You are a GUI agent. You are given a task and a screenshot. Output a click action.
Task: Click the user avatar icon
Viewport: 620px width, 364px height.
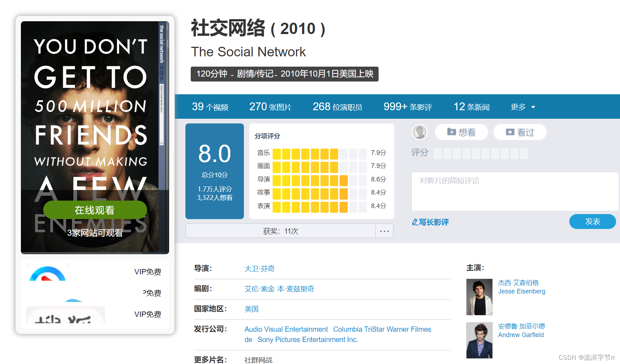pos(420,132)
